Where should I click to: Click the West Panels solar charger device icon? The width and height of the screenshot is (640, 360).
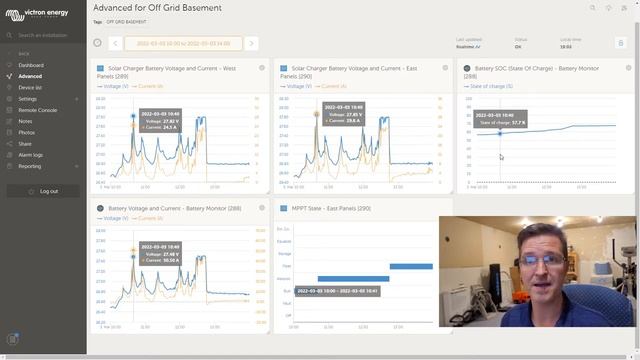(100, 68)
